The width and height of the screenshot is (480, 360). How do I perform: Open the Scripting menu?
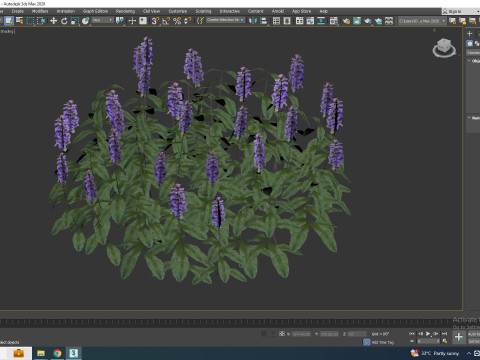(203, 11)
